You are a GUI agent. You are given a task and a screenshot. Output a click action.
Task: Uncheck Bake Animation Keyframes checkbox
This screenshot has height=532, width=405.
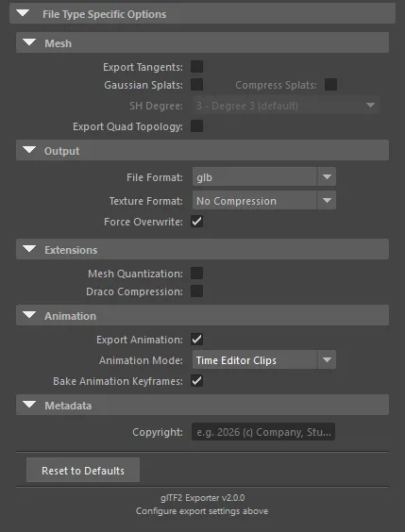(x=197, y=381)
